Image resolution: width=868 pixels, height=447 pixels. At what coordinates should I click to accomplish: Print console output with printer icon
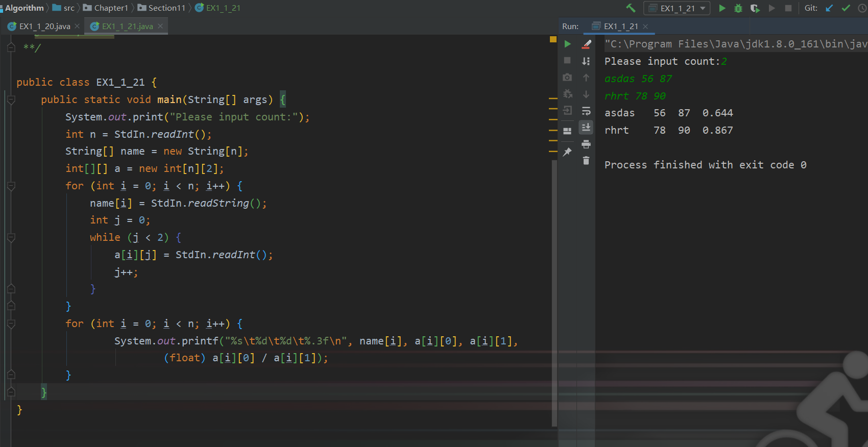pyautogui.click(x=586, y=144)
